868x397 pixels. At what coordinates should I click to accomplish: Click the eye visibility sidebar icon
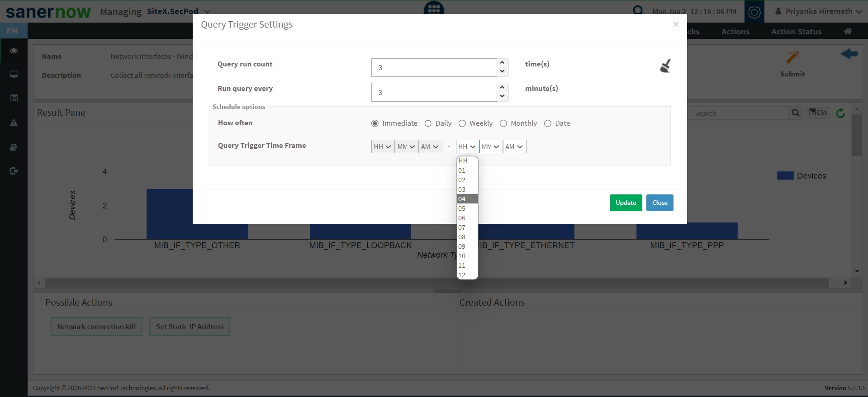click(x=14, y=51)
